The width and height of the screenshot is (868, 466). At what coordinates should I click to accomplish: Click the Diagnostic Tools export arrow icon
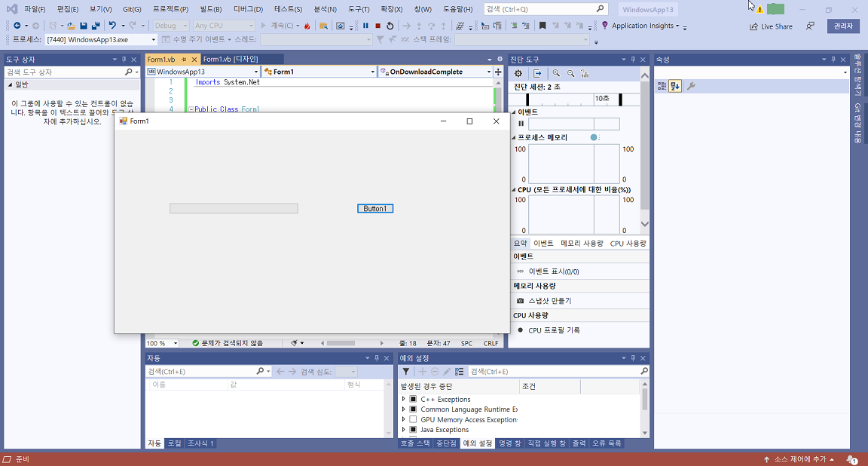(x=537, y=73)
